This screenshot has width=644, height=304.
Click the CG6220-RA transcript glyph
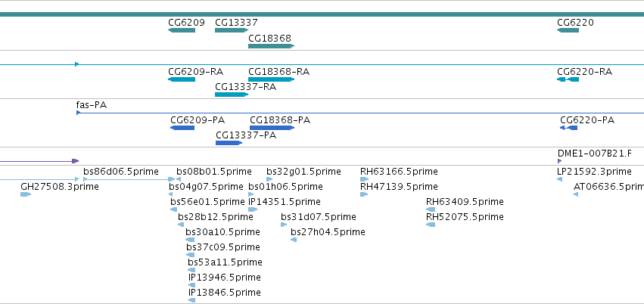tap(568, 79)
